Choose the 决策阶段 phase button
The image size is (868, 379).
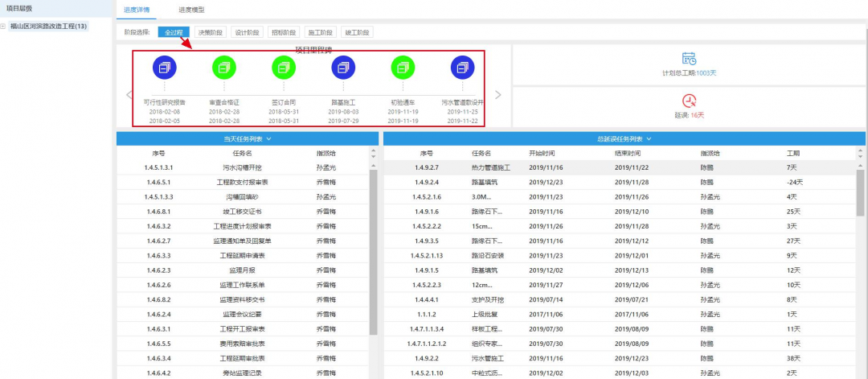[x=211, y=32]
